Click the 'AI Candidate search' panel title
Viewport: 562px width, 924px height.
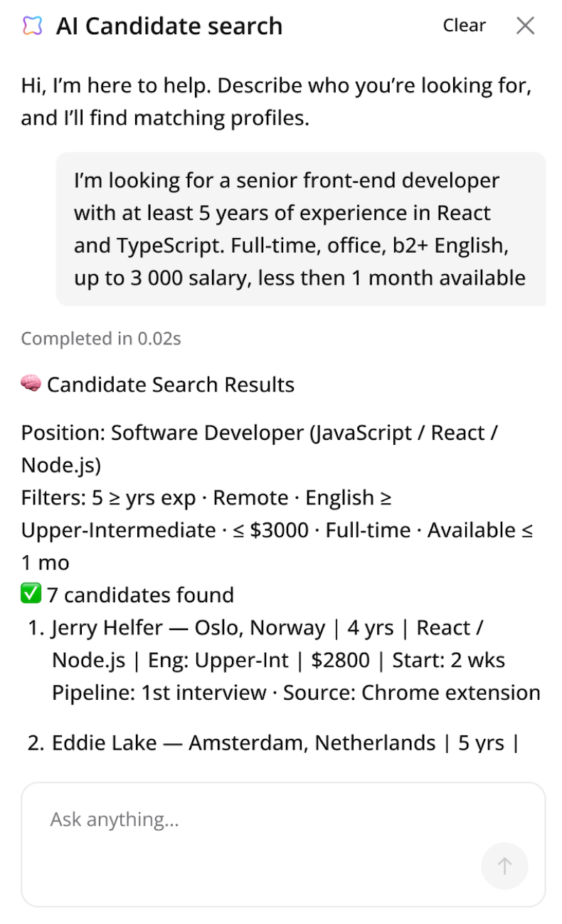click(169, 26)
